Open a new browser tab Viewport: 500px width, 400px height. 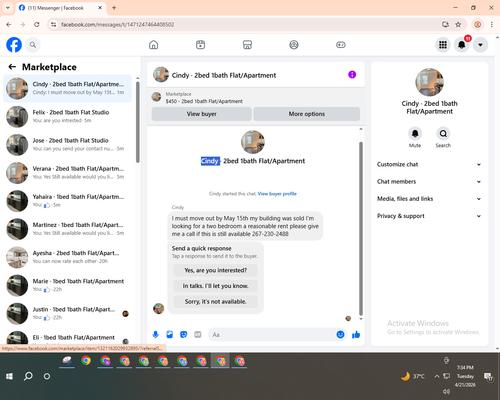pos(114,8)
